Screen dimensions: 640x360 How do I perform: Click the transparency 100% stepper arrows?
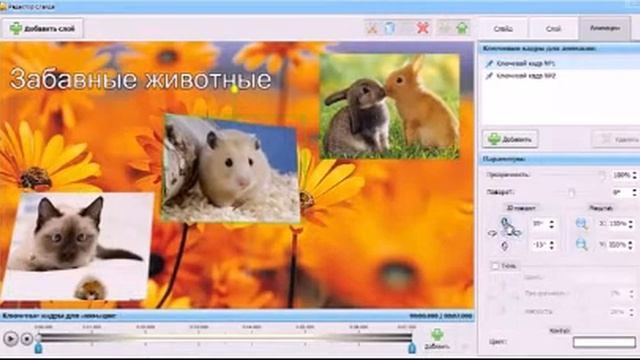click(x=635, y=175)
